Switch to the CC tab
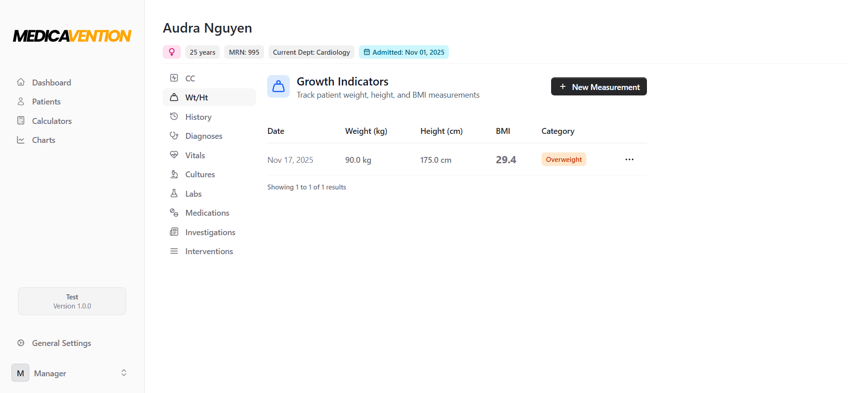The width and height of the screenshot is (868, 393). point(209,78)
